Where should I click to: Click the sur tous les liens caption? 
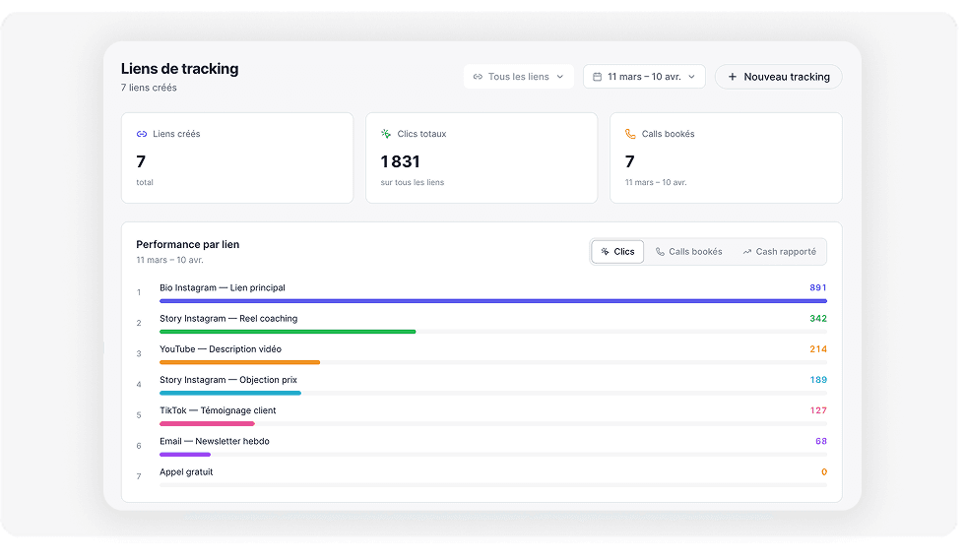[412, 183]
